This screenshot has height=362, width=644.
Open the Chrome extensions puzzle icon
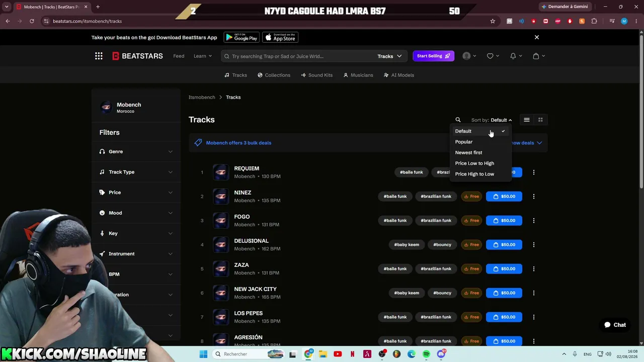click(x=594, y=21)
